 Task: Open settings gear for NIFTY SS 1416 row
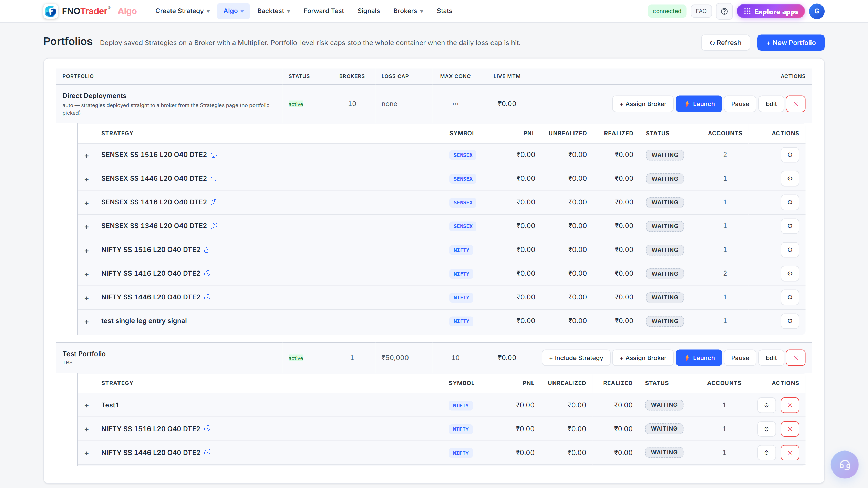click(789, 274)
